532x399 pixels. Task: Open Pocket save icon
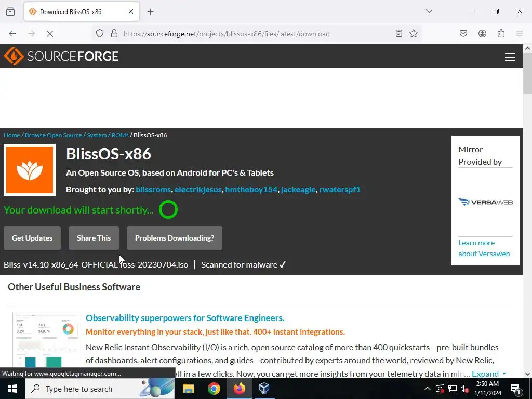(x=463, y=34)
